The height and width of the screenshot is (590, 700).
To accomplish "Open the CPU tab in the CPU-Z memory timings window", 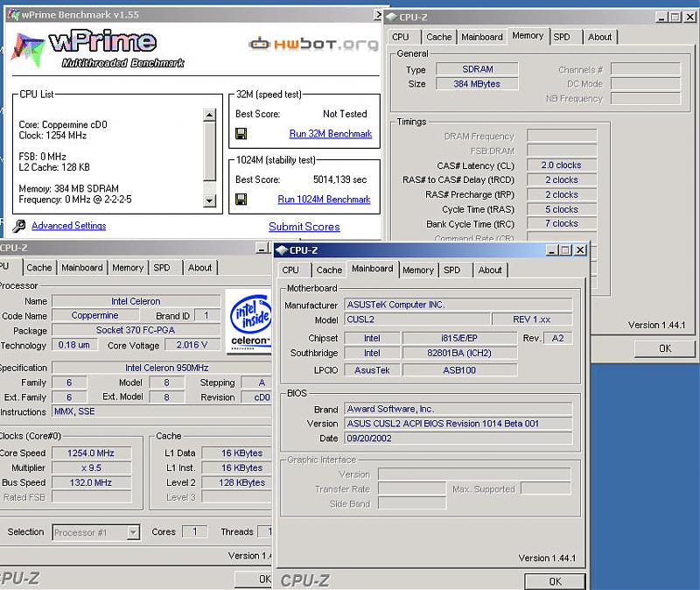I will 401,37.
